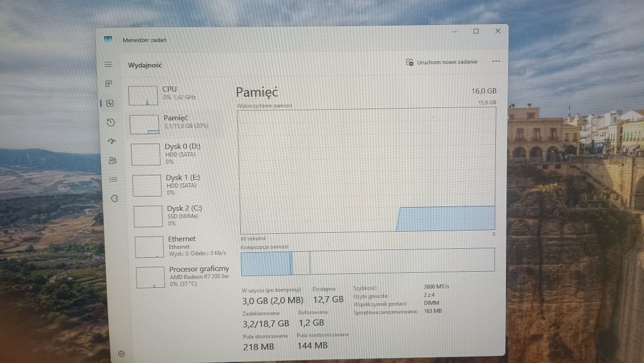The image size is (644, 363).
Task: Open the hamburger navigation menu
Action: (108, 64)
